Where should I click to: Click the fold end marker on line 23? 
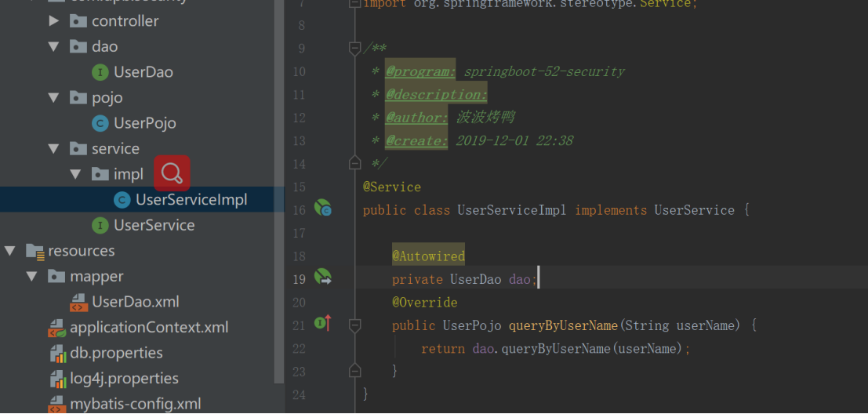355,370
